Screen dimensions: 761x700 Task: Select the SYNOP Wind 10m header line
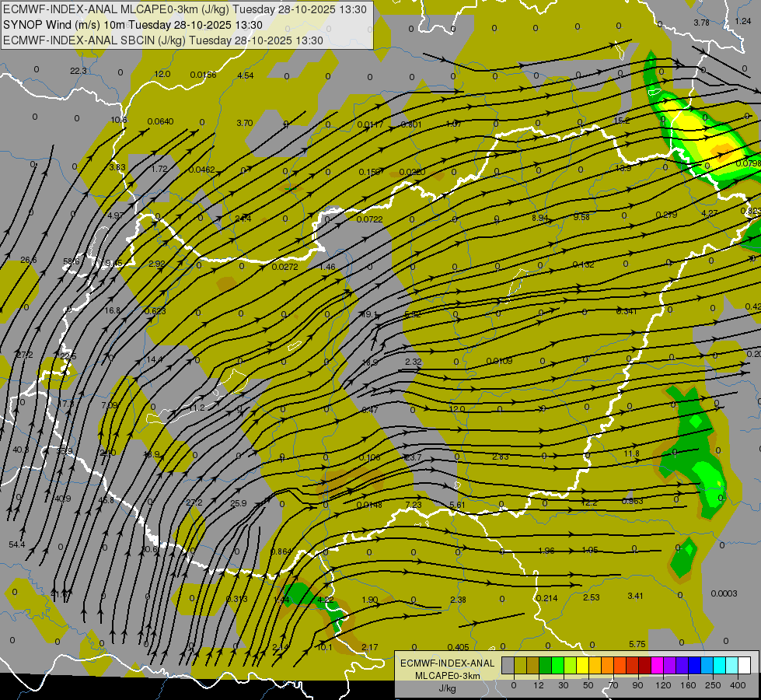click(x=132, y=25)
